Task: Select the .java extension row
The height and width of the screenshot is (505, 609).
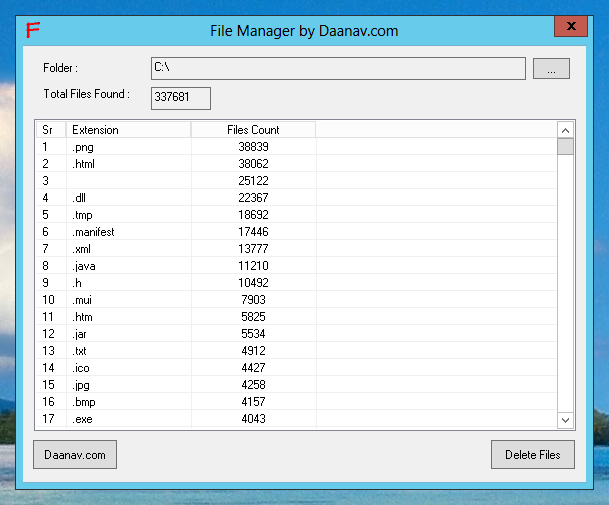Action: (x=297, y=266)
